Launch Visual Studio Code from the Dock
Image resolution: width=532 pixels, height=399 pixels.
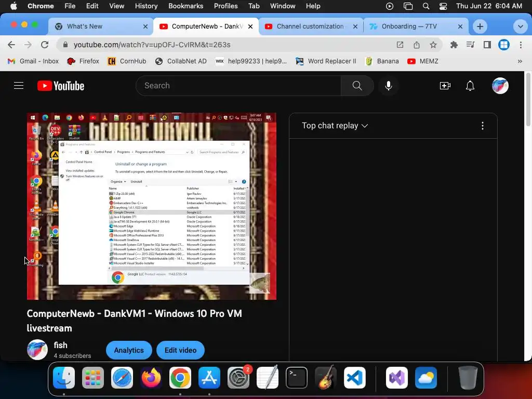tap(355, 378)
